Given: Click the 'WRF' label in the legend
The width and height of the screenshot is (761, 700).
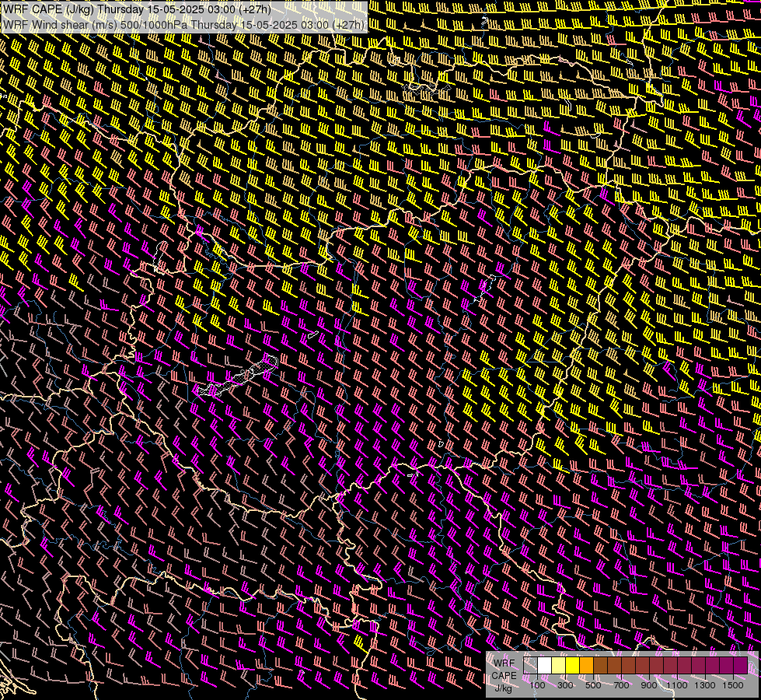Looking at the screenshot, I should 504,663.
